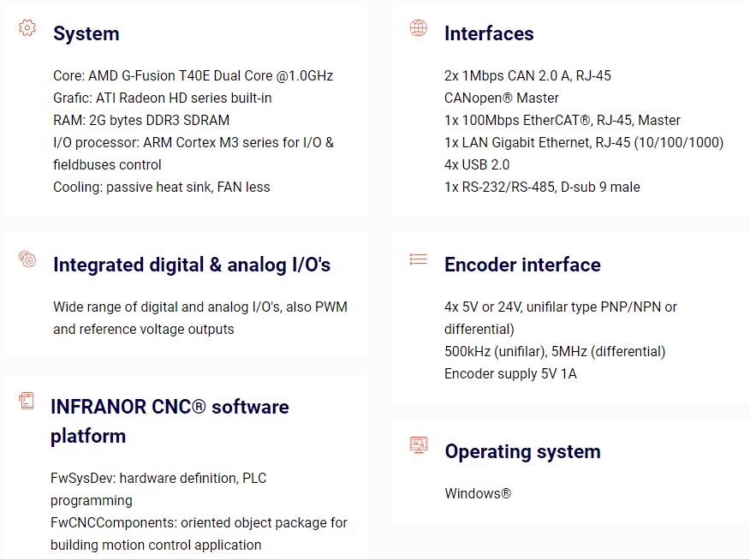Viewport: 750px width, 560px height.
Task: Click the Interfaces heading
Action: pyautogui.click(x=489, y=33)
